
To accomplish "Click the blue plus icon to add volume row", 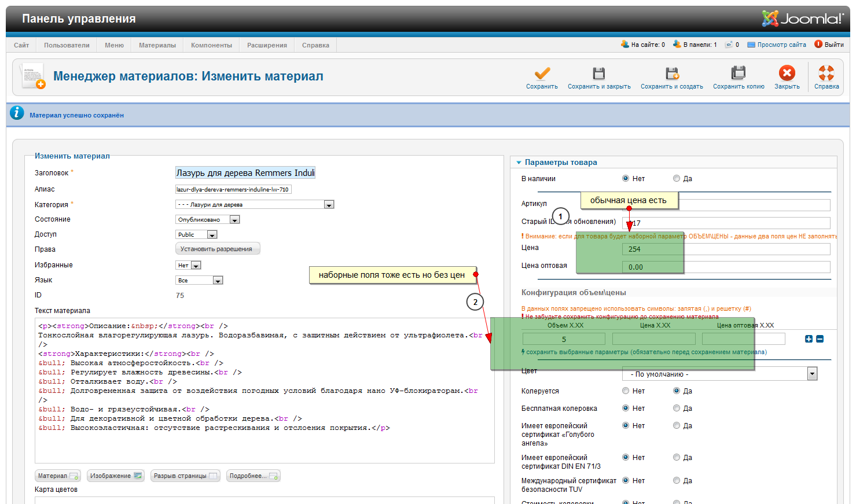I will coord(809,339).
